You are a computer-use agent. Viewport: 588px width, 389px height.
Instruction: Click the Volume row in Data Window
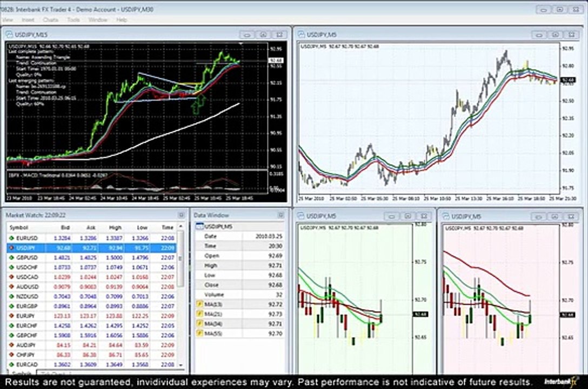(239, 294)
